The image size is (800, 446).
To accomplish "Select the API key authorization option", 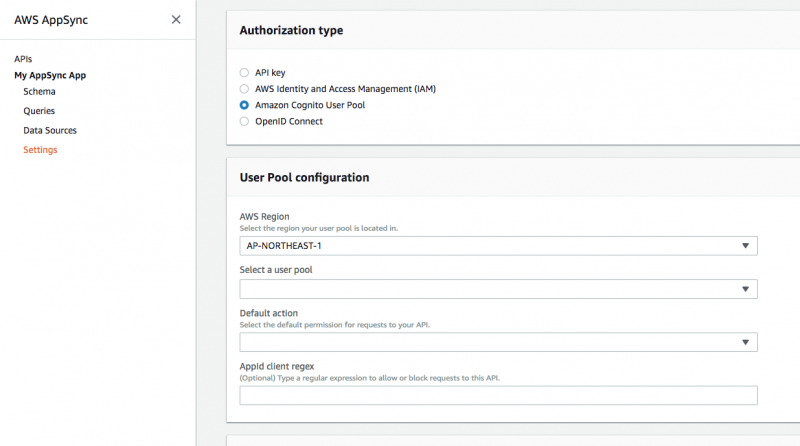I will coord(244,72).
